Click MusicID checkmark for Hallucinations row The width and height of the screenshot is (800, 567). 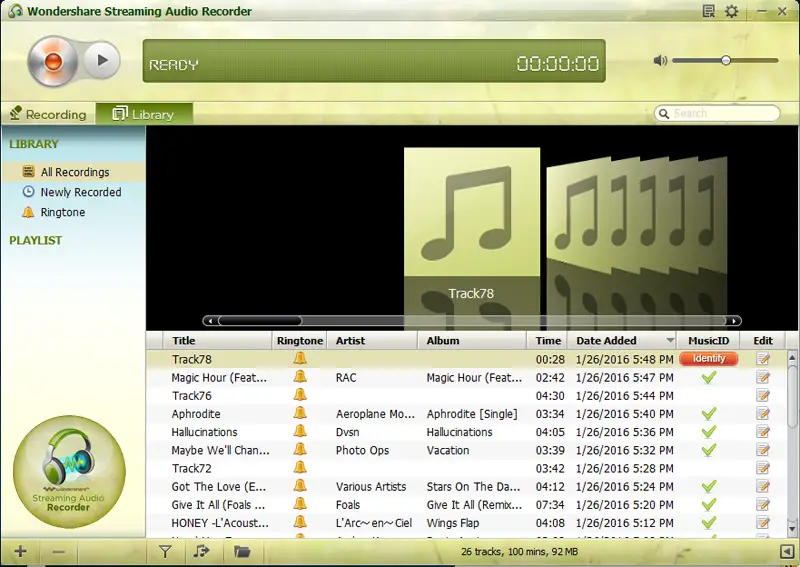[708, 432]
